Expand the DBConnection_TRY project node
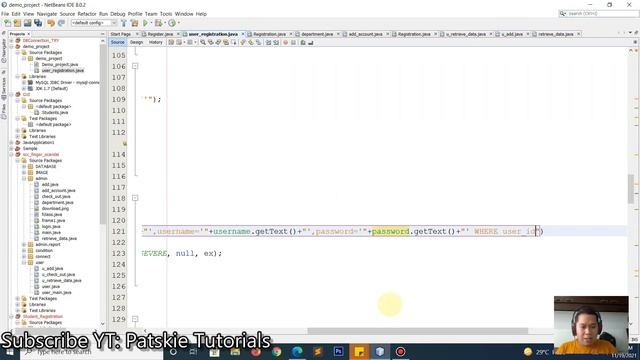 point(11,40)
